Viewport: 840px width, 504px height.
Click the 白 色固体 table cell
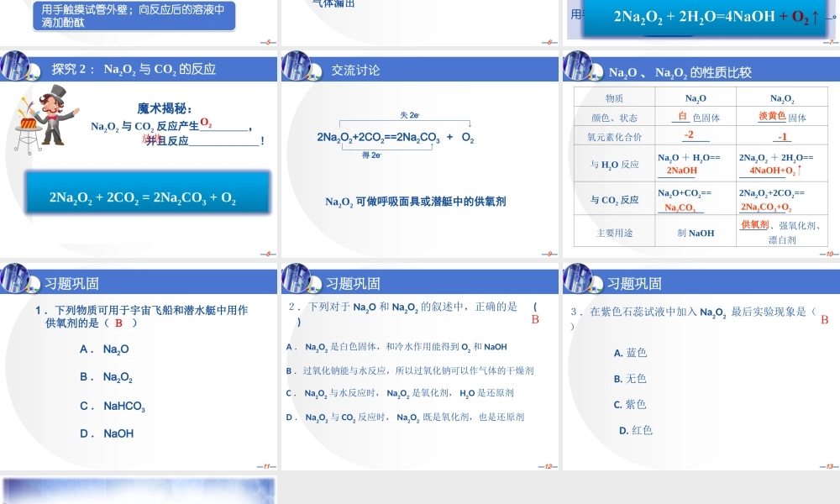click(696, 118)
